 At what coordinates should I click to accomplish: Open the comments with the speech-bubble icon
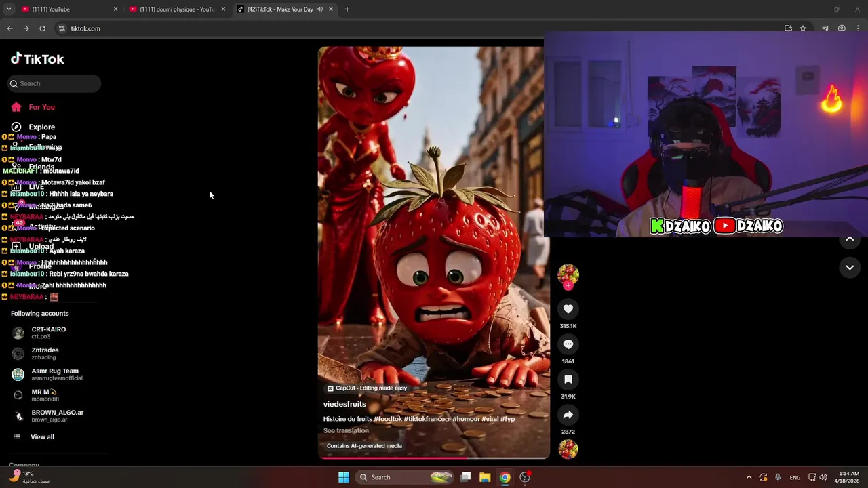pyautogui.click(x=568, y=344)
